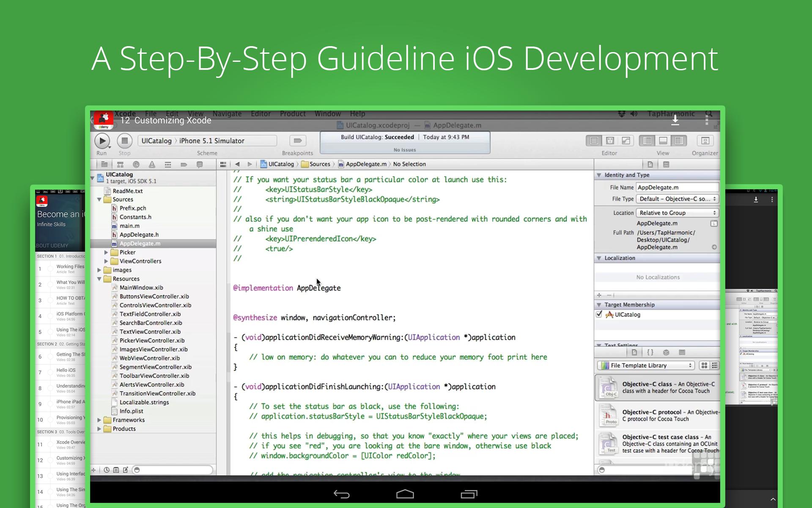The width and height of the screenshot is (812, 508).
Task: Click the Stop button in Xcode toolbar
Action: pyautogui.click(x=124, y=141)
